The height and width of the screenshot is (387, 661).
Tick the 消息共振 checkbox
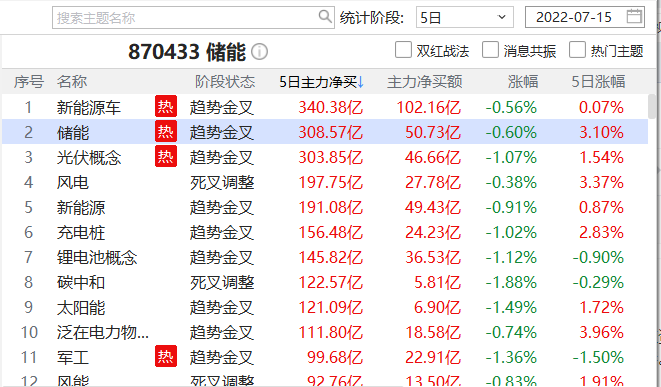pyautogui.click(x=490, y=50)
